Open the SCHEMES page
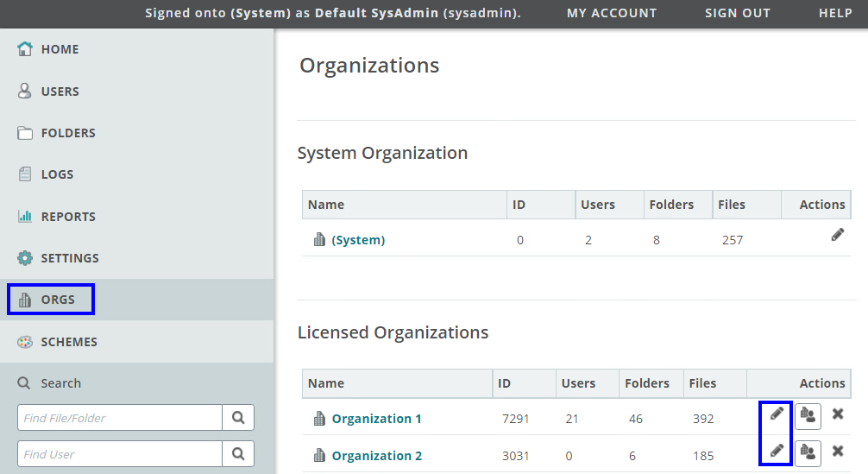Viewport: 868px width, 474px height. pos(69,342)
